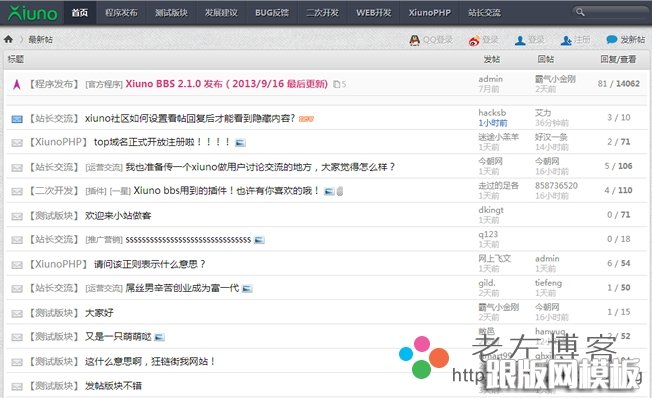Screen dimensions: 652x398
Task: Click the envelope icon on top域名 thread row
Action: (x=17, y=143)
